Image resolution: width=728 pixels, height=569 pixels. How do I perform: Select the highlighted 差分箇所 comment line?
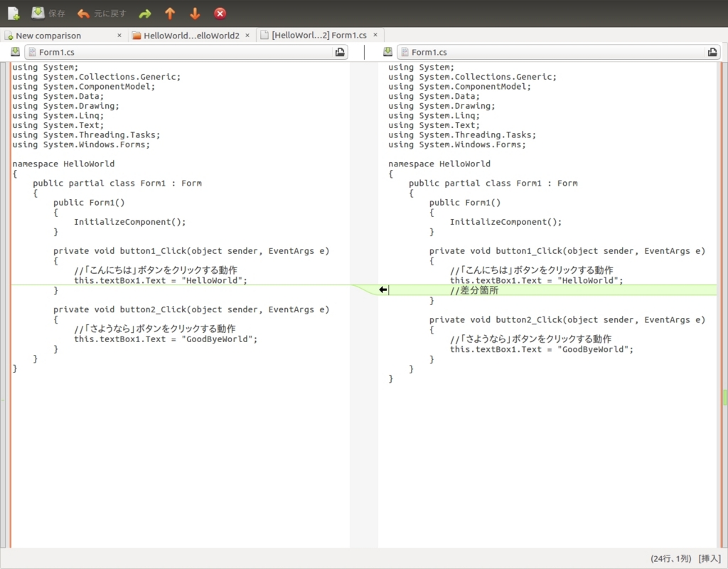pyautogui.click(x=475, y=290)
